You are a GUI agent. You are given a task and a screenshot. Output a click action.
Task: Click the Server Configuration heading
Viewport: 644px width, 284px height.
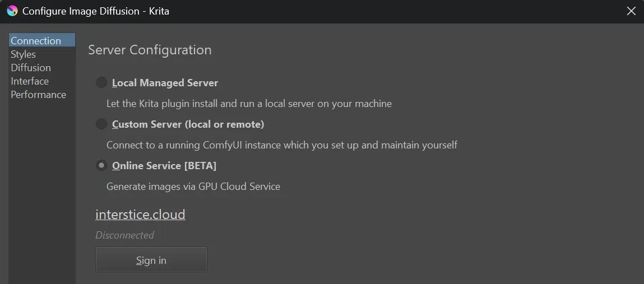click(x=150, y=50)
